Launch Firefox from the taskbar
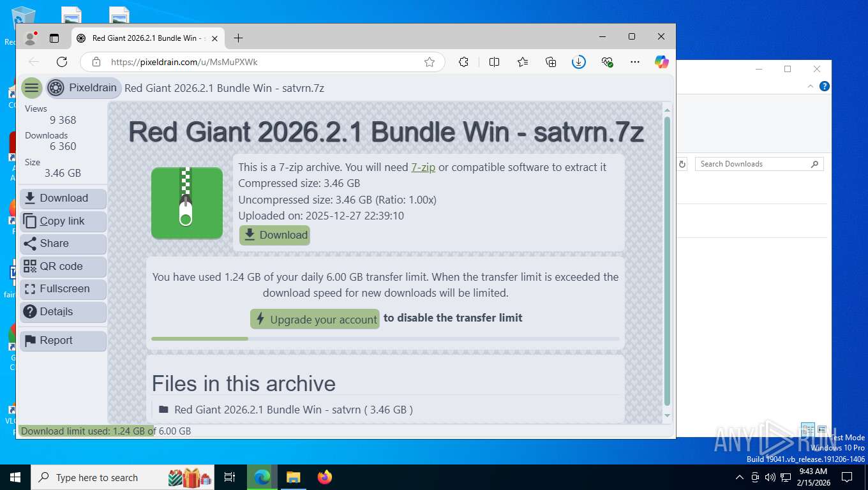868x490 pixels. pyautogui.click(x=325, y=477)
